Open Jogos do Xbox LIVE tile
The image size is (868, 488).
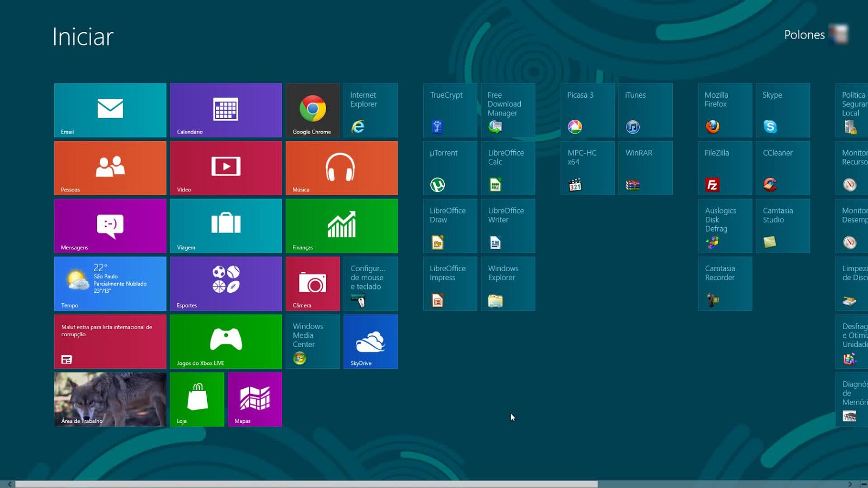(x=226, y=342)
